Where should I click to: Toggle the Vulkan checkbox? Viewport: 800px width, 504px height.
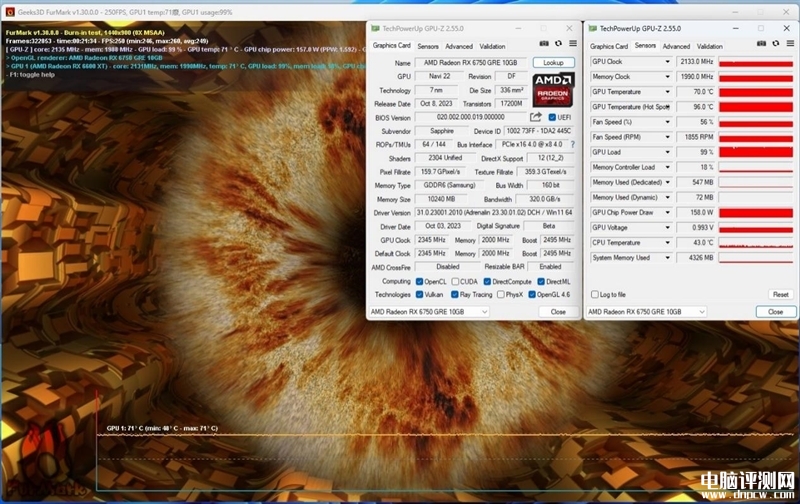click(419, 294)
